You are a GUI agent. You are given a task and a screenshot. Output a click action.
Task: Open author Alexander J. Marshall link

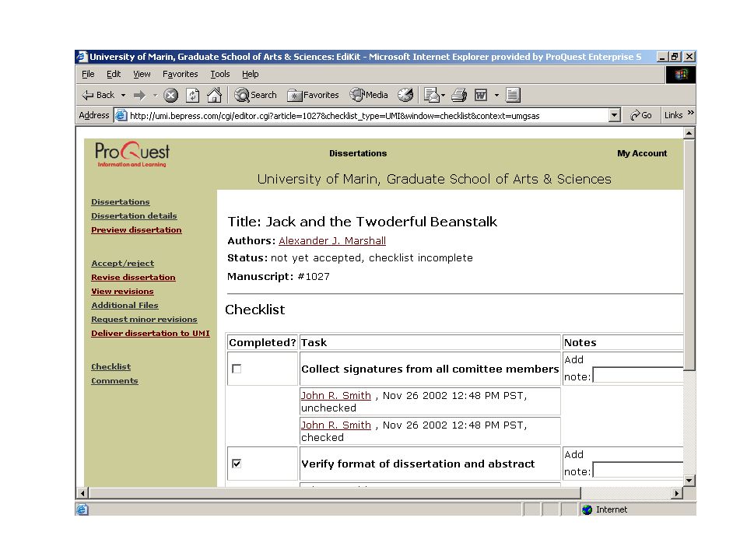[x=332, y=240]
